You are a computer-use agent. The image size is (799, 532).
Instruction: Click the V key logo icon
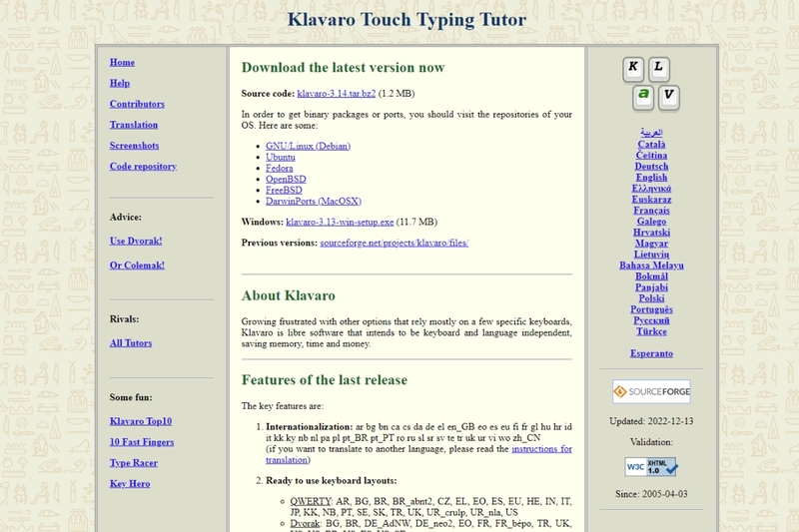click(x=669, y=97)
